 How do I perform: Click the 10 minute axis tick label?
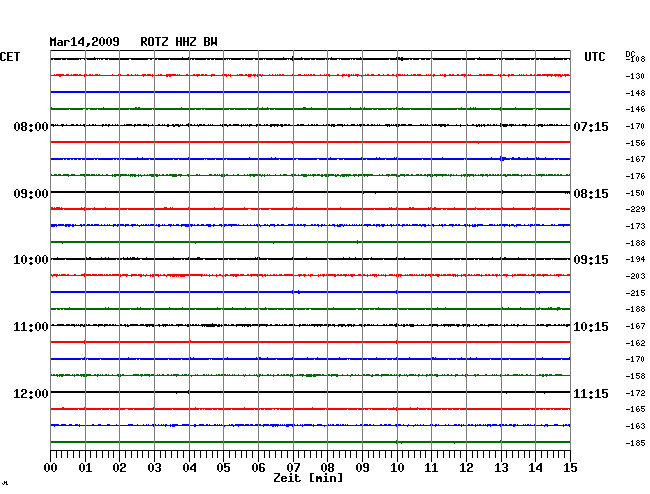coord(397,468)
